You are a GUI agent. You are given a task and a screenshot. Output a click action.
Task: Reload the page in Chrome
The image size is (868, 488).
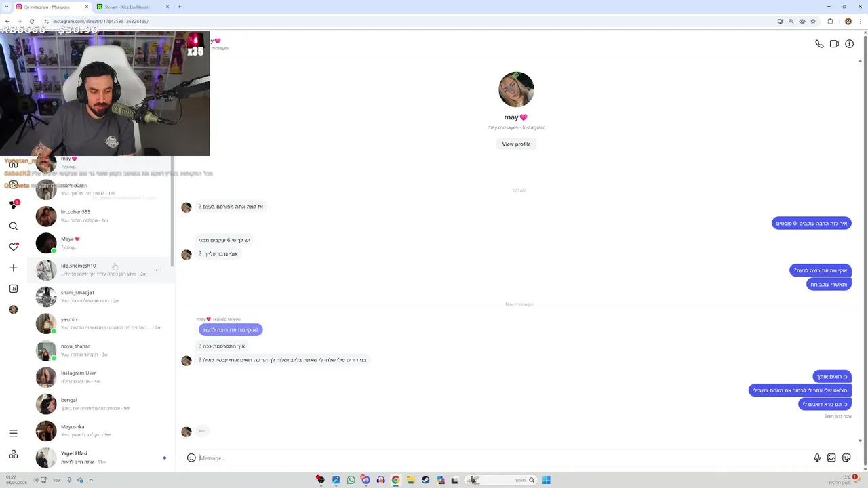[x=31, y=21]
